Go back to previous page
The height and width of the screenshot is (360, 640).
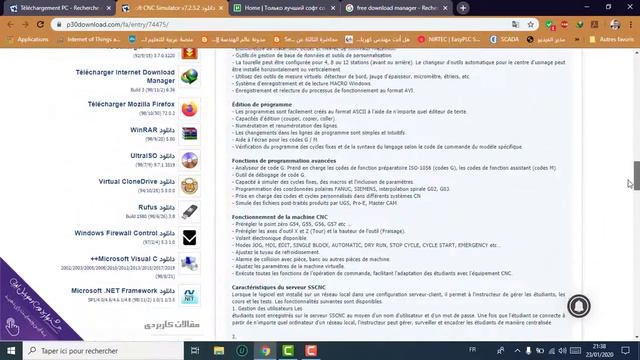pos(11,24)
